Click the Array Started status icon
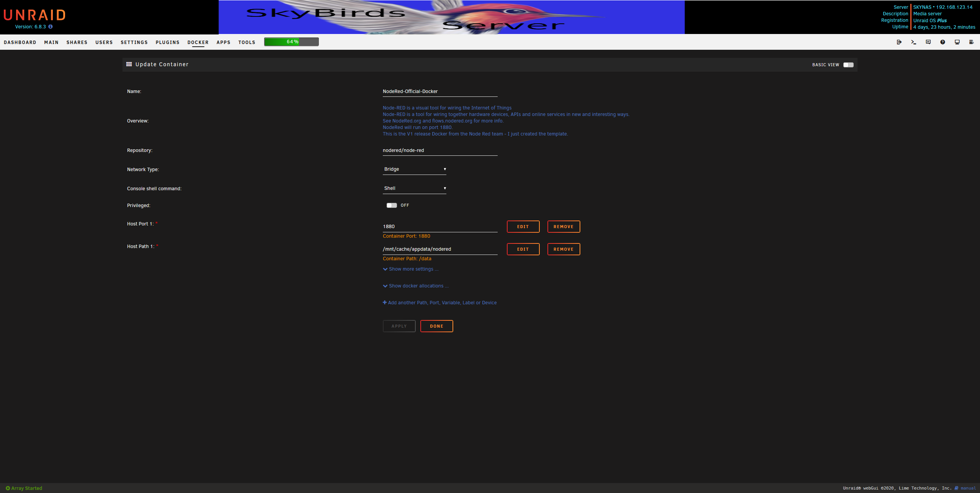 point(8,488)
